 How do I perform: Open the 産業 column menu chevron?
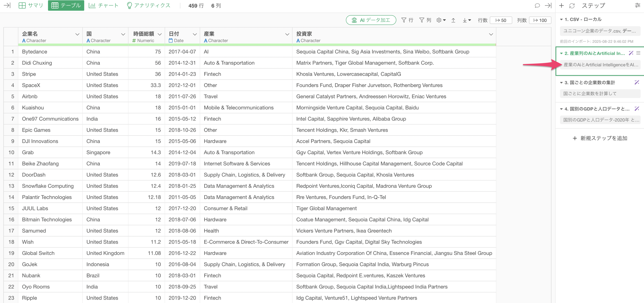click(287, 34)
